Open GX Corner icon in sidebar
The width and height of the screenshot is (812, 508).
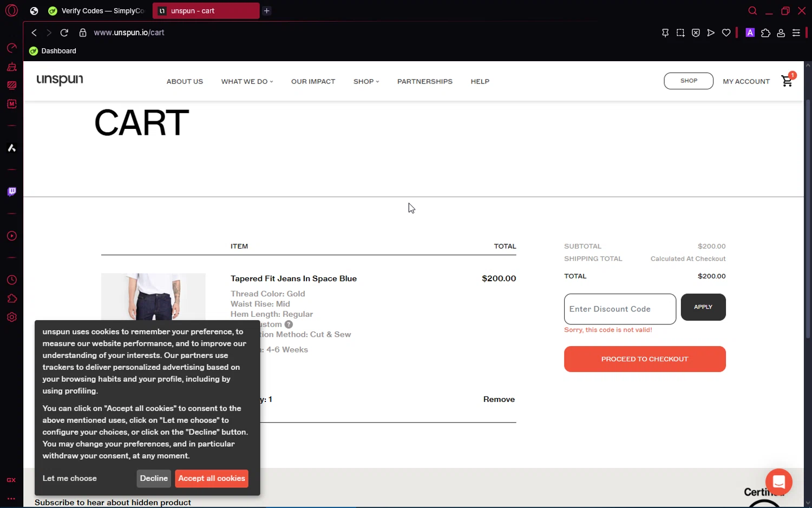click(x=11, y=480)
